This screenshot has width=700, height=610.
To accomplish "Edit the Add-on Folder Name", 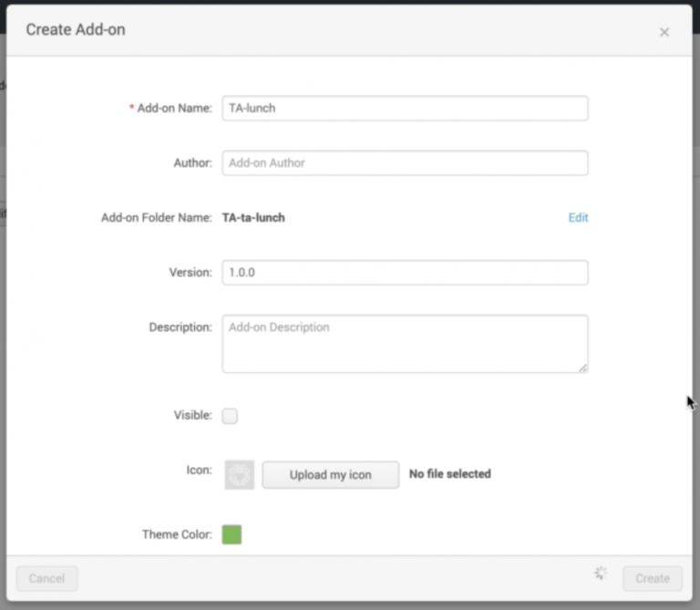I will tap(578, 218).
